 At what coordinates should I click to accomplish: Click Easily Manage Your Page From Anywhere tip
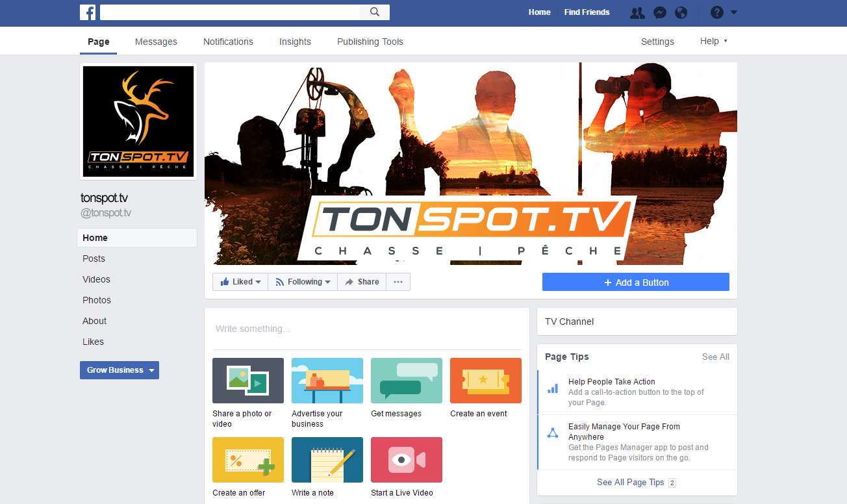[637, 442]
